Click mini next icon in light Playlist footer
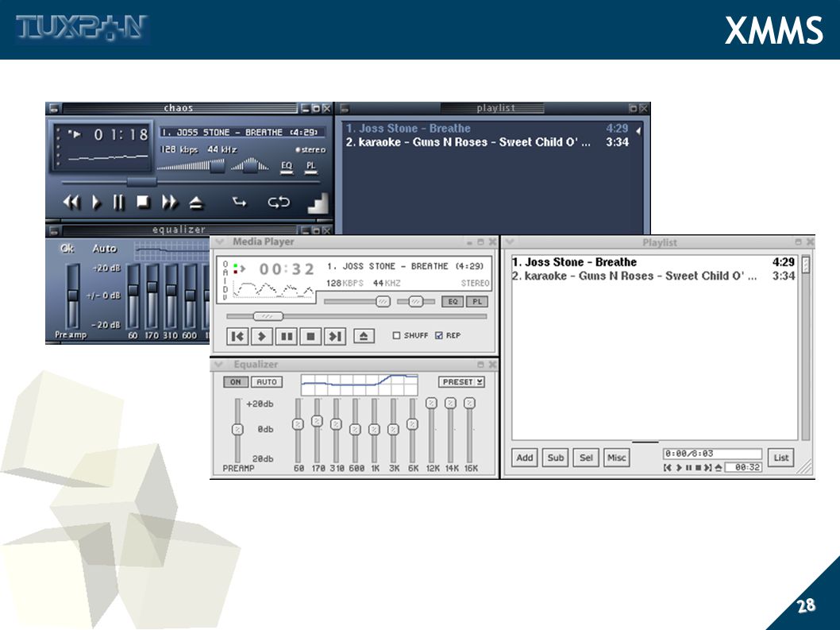Viewport: 840px width, 630px height. pos(708,468)
